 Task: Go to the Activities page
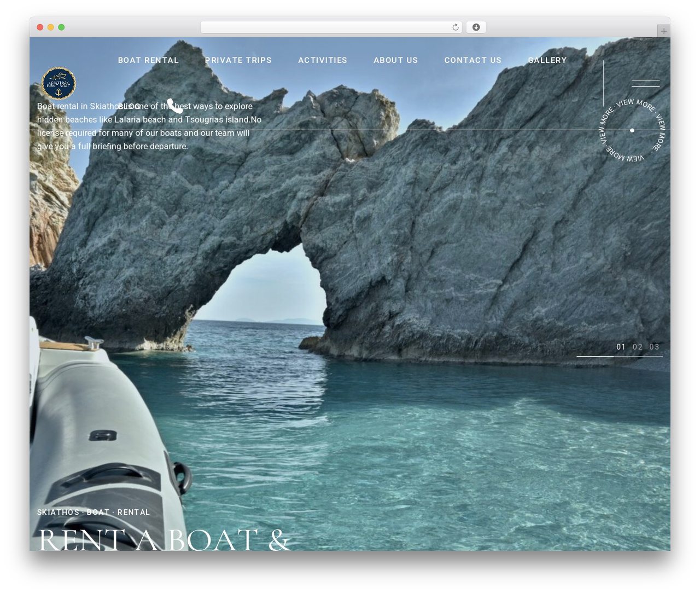323,60
